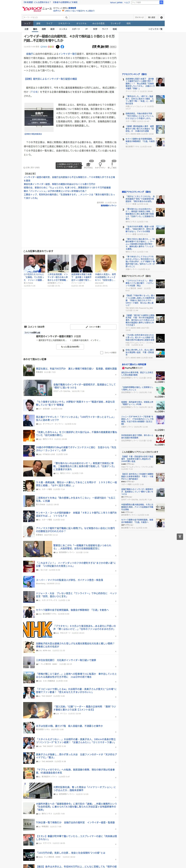The width and height of the screenshot is (186, 868).
Task: Click the blue web search magnifier button
Action: 161,2
